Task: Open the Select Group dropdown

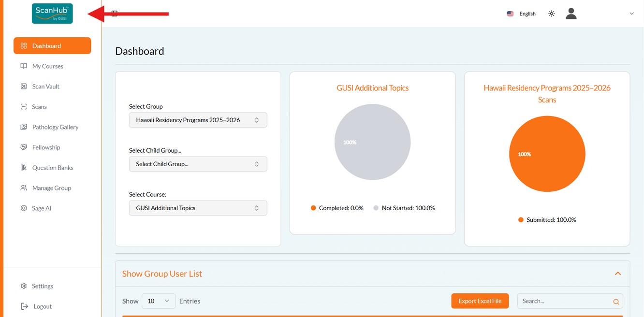Action: tap(198, 120)
